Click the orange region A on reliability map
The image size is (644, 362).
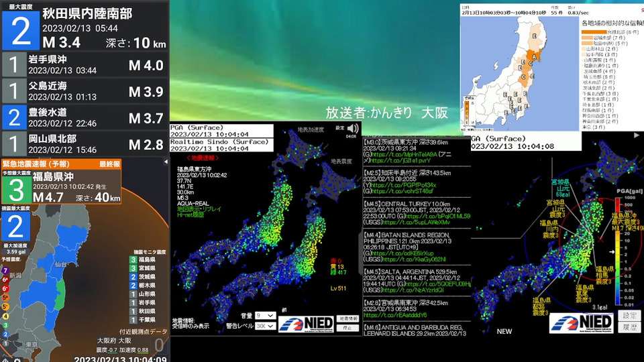coord(533,56)
